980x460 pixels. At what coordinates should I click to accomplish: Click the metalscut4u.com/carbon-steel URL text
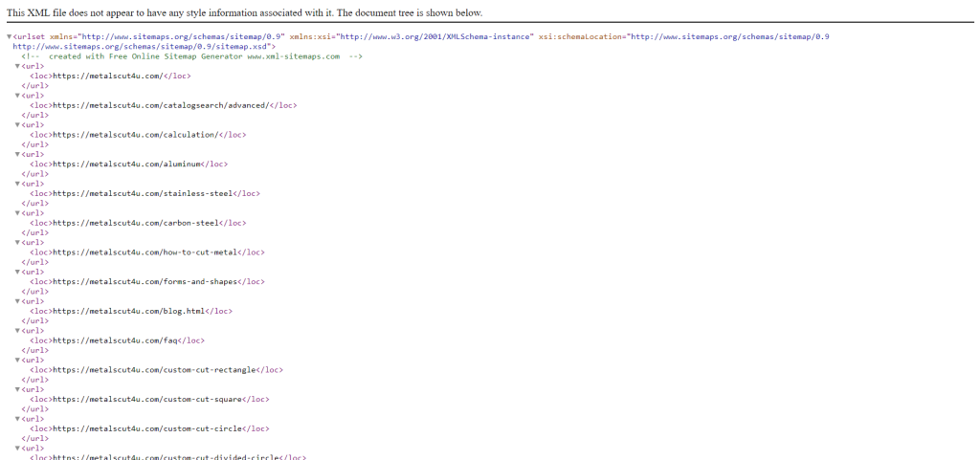[x=136, y=223]
